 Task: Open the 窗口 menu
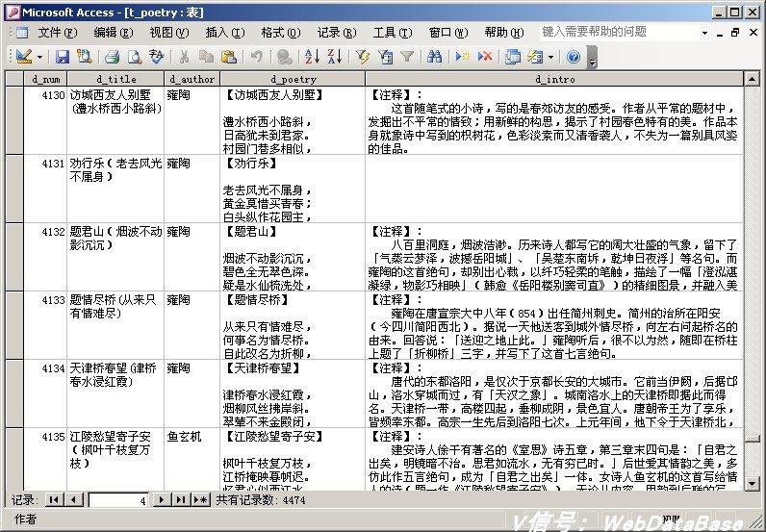[448, 33]
